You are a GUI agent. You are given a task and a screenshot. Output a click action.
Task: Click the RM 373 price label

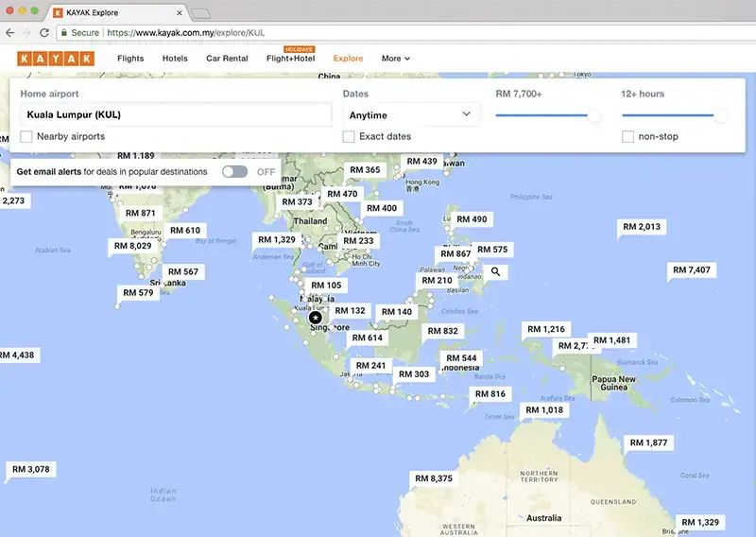point(297,201)
